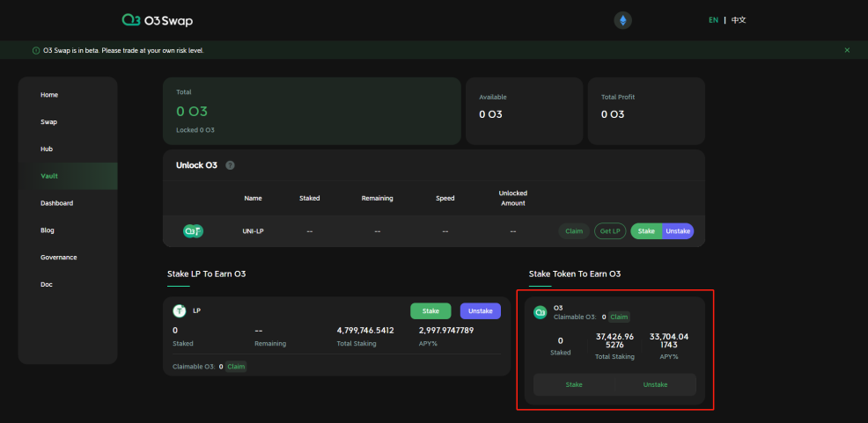Screen dimensions: 868x423
Task: Open Governance from sidebar
Action: pyautogui.click(x=59, y=258)
